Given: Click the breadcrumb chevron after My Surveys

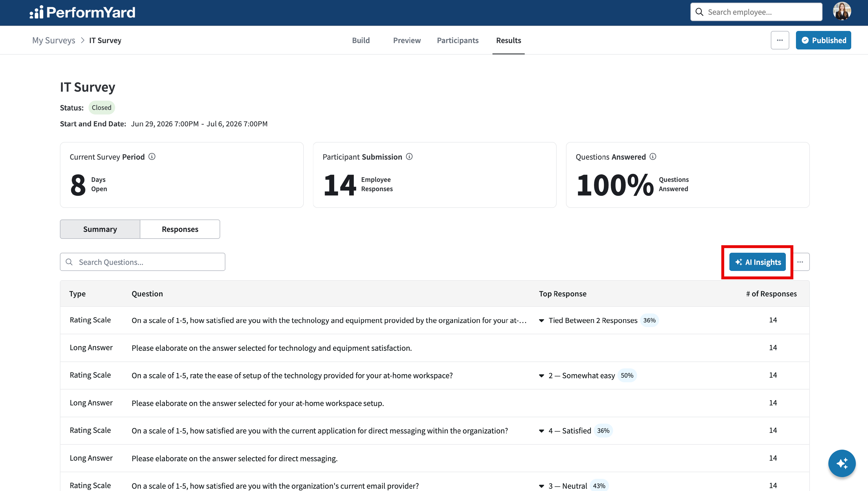Looking at the screenshot, I should click(x=82, y=40).
